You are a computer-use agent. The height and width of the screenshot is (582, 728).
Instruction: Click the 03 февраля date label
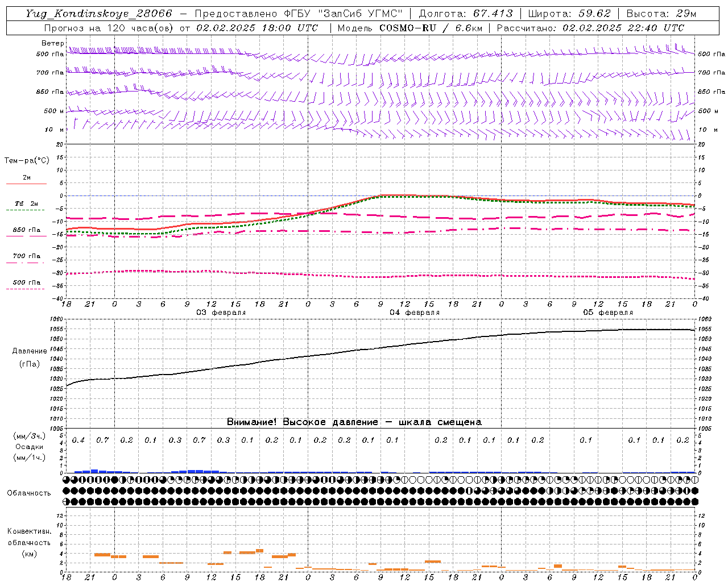click(221, 313)
